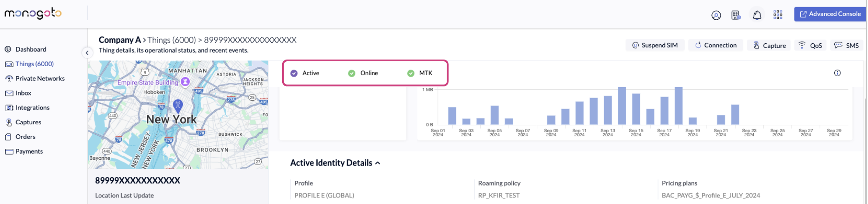Open Company A in the breadcrumb
The height and width of the screenshot is (204, 868).
119,40
